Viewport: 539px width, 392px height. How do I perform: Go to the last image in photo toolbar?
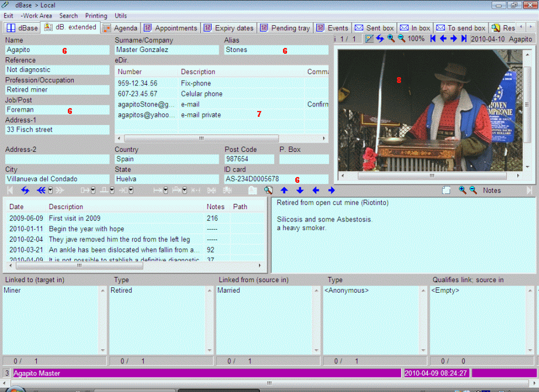pos(464,39)
